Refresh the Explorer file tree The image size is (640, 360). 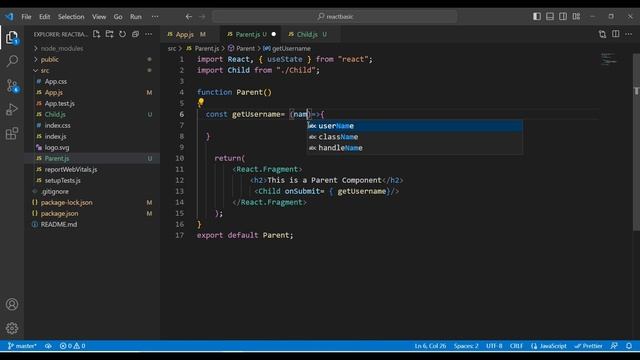122,34
